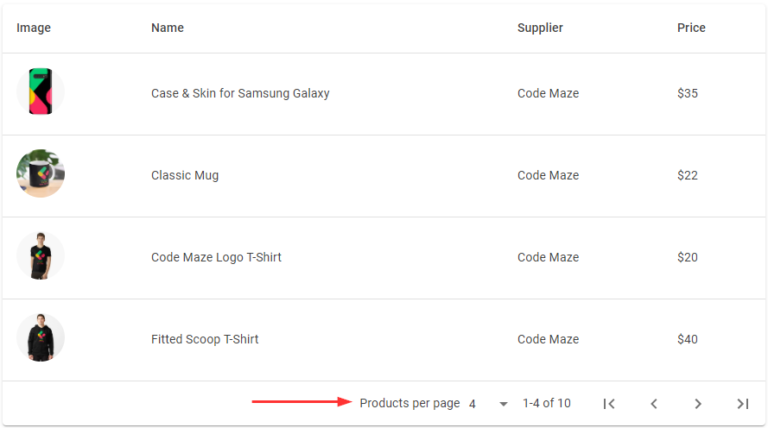Click the Code Maze Logo T-Shirt image

tap(40, 256)
